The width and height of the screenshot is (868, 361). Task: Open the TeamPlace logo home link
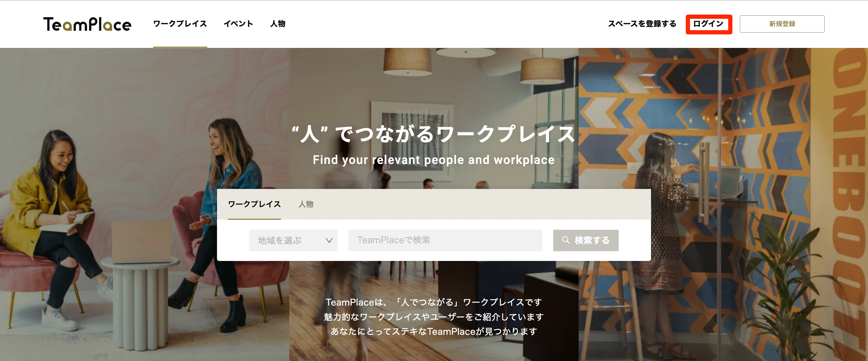coord(87,24)
